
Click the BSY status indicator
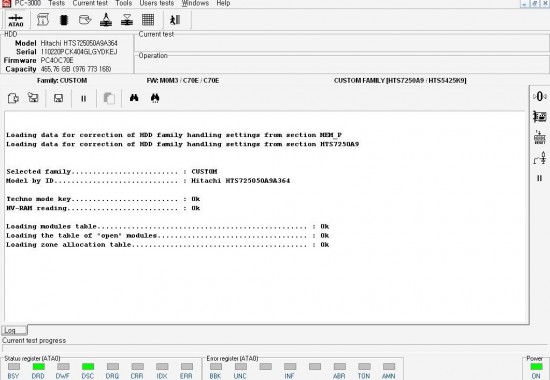pyautogui.click(x=14, y=367)
